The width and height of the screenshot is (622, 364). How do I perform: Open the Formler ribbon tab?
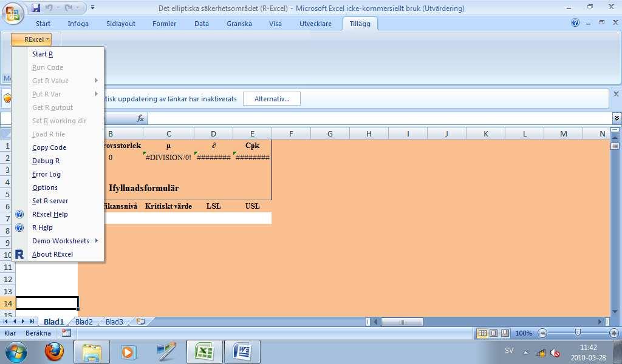[x=164, y=24]
